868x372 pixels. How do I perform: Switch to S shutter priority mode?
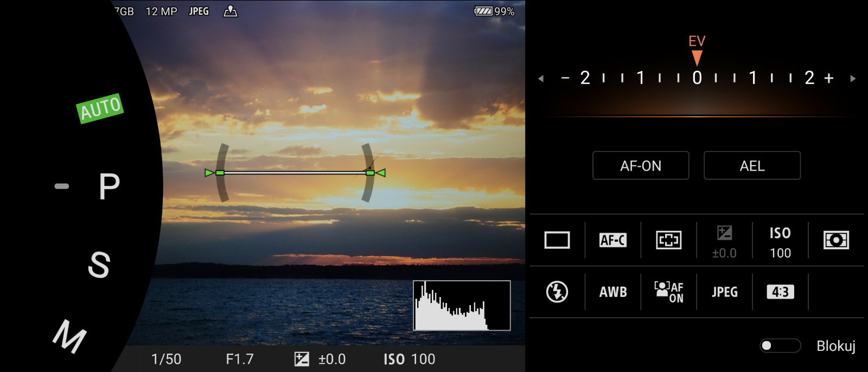99,264
